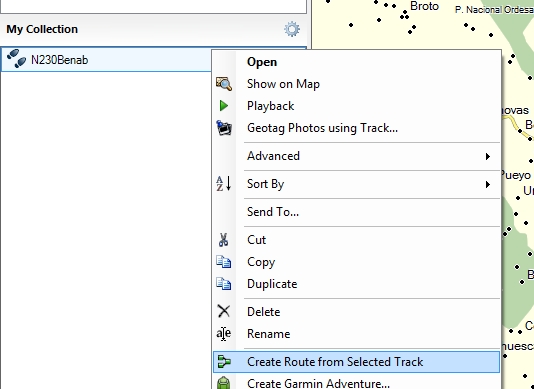534x389 pixels.
Task: Expand the Sort By submenu arrow
Action: pyautogui.click(x=488, y=184)
